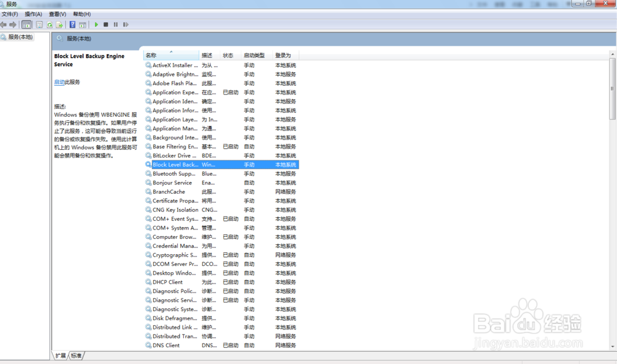Select Application Layer Gateway service row

[221, 120]
